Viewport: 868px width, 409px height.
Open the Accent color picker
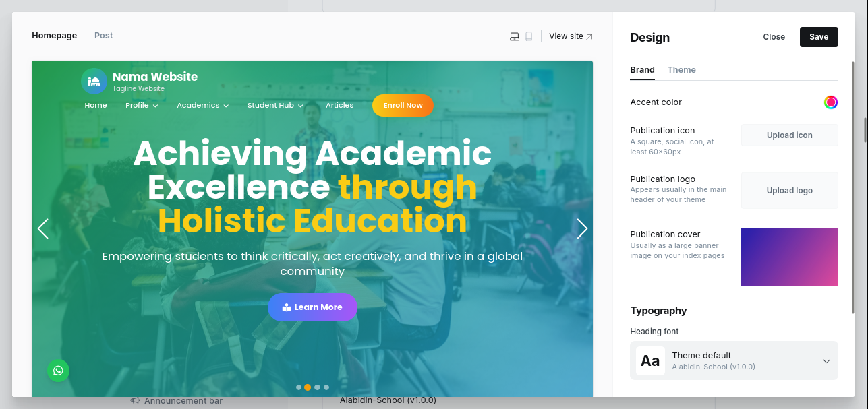[x=831, y=102]
